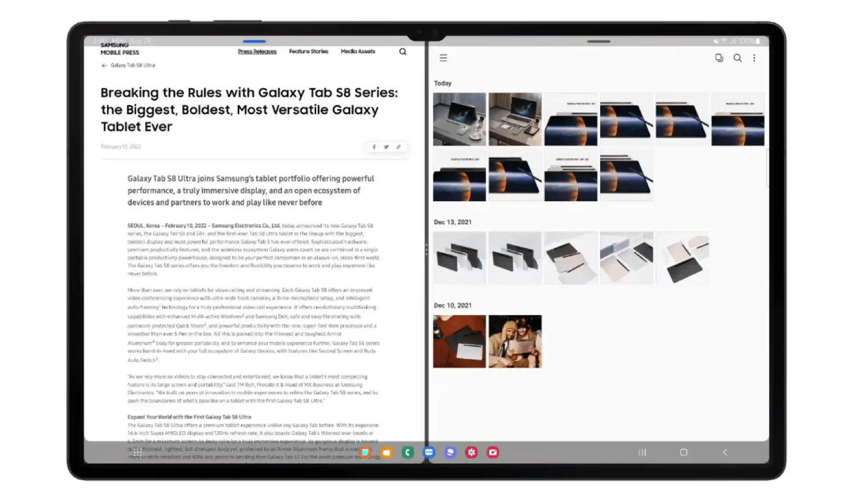Tap the Back navigation chevron

[x=725, y=453]
